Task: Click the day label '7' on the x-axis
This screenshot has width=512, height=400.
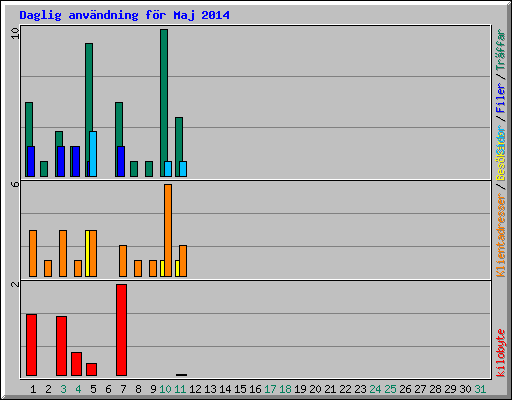Action: pos(123,389)
